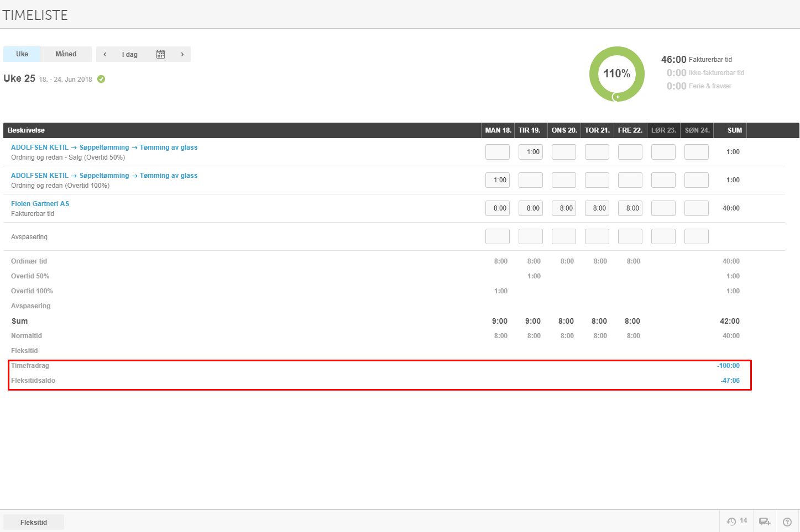
Task: Click the Overtid 100% summary label
Action: click(32, 291)
